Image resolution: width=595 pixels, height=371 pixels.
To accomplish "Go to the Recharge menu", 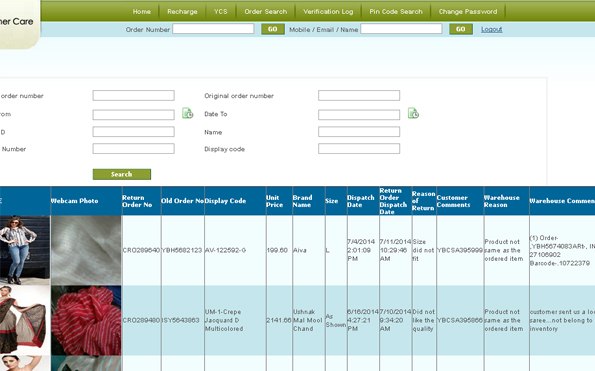I will (x=182, y=12).
